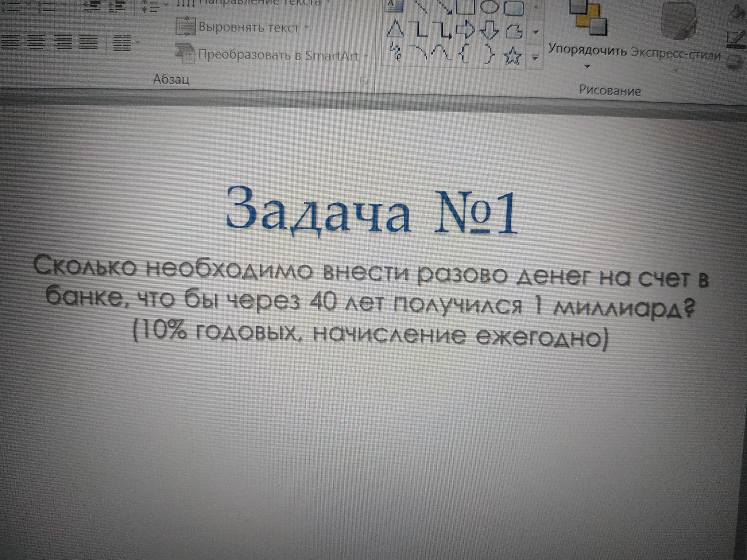Open the Выровнять текст dropdown

[243, 28]
